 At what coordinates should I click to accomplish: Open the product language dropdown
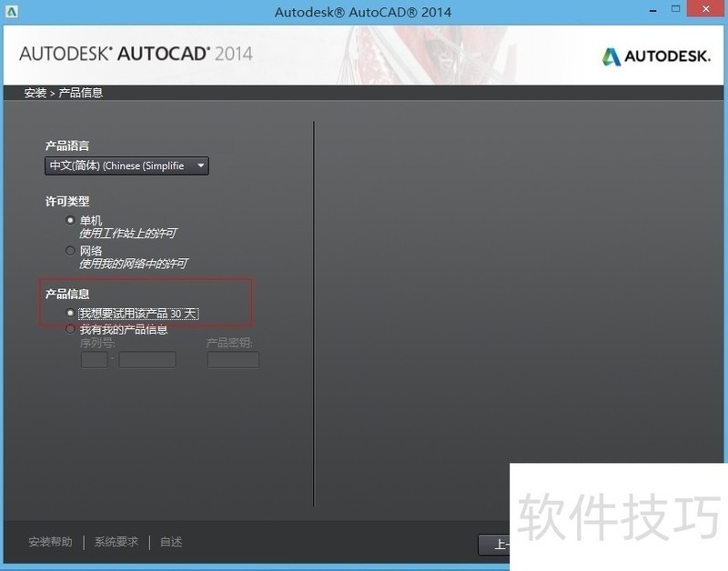click(126, 165)
